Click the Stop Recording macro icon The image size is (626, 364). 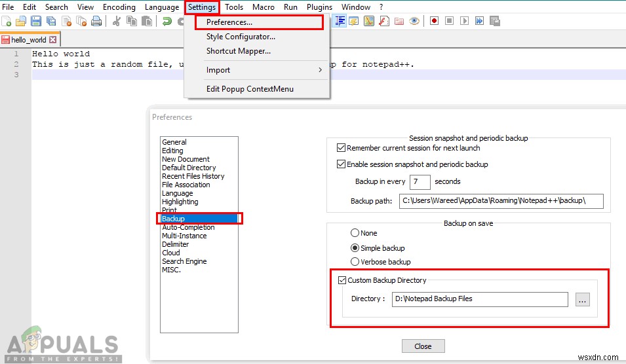point(449,21)
